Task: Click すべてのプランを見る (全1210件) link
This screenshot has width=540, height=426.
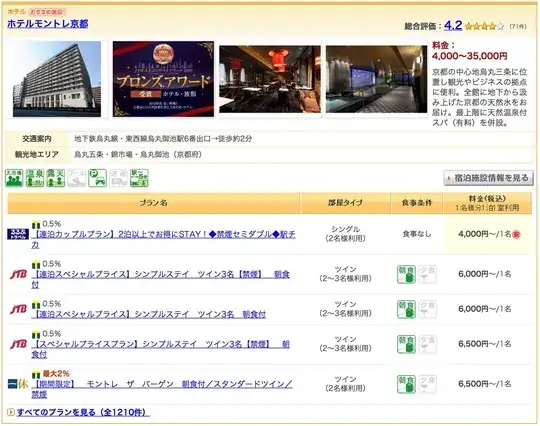Action: pos(83,412)
